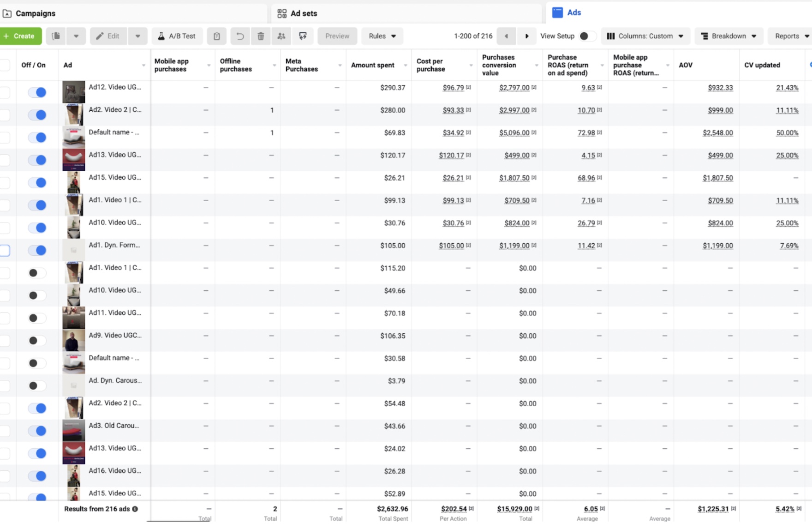Click the export/share arrows icon
This screenshot has width=812, height=529.
303,36
